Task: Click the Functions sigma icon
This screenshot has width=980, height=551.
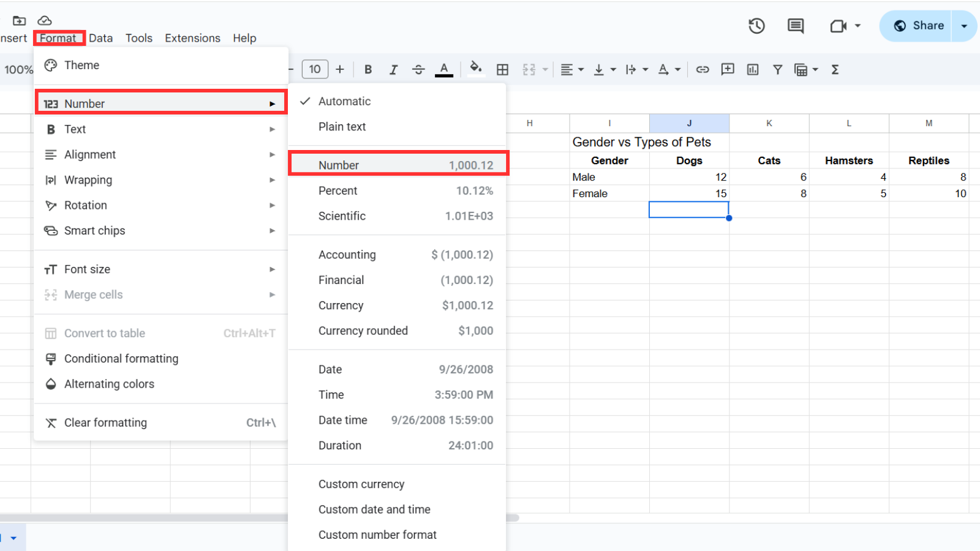Action: pyautogui.click(x=835, y=70)
